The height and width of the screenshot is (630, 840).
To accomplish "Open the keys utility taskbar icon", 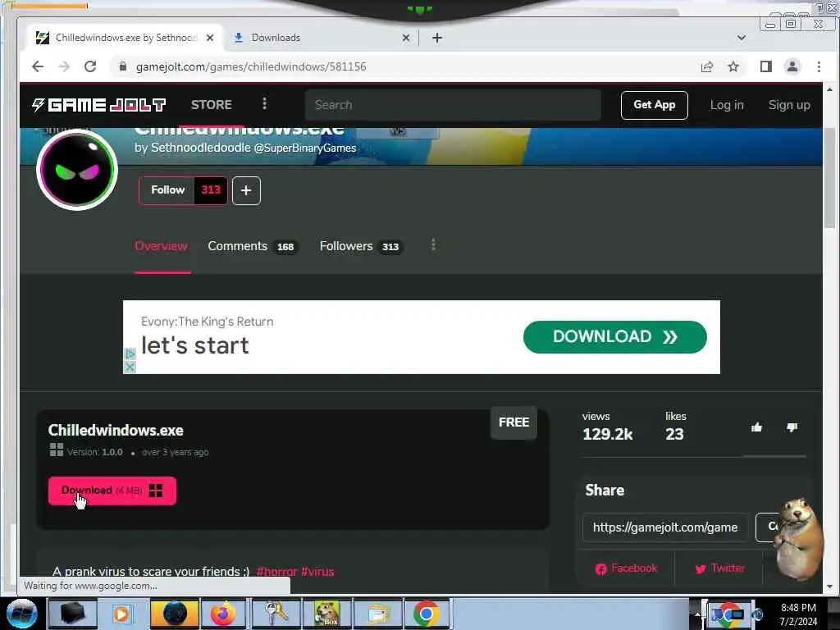I will pyautogui.click(x=276, y=614).
